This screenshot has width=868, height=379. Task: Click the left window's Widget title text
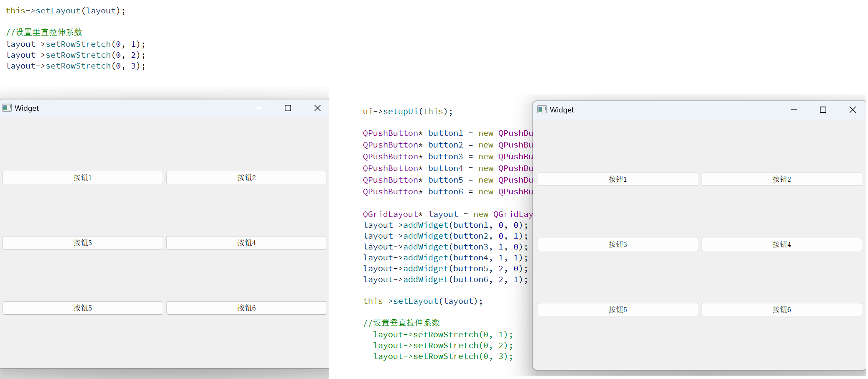27,108
